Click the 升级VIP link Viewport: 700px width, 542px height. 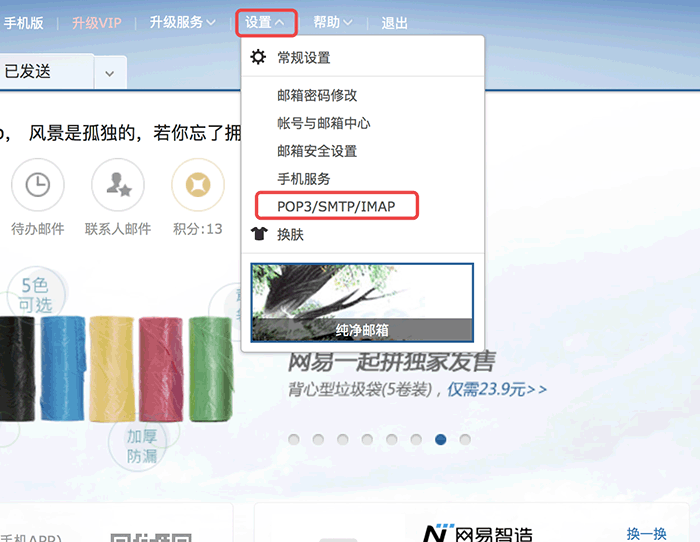(96, 23)
